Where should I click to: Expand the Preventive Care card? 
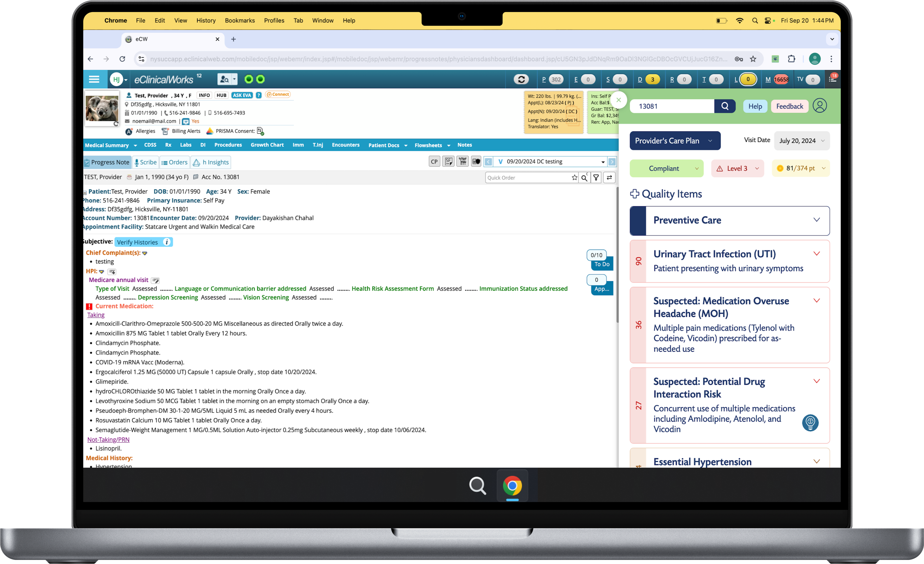(816, 220)
